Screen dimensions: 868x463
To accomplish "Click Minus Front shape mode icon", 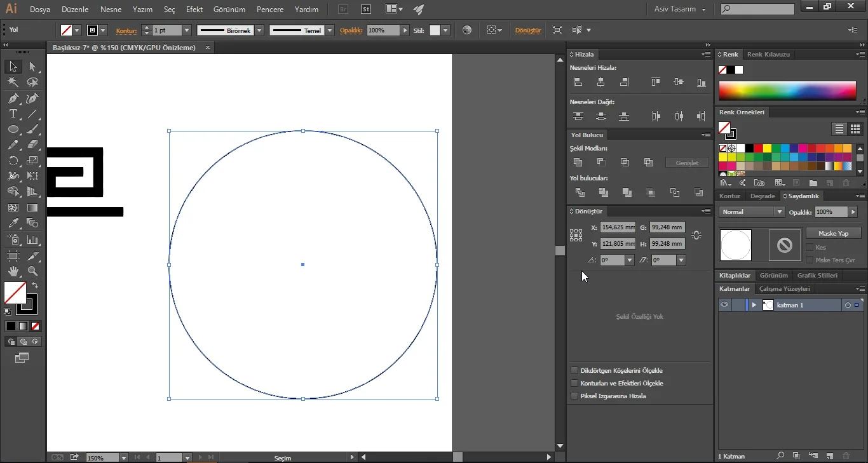I will tap(601, 163).
